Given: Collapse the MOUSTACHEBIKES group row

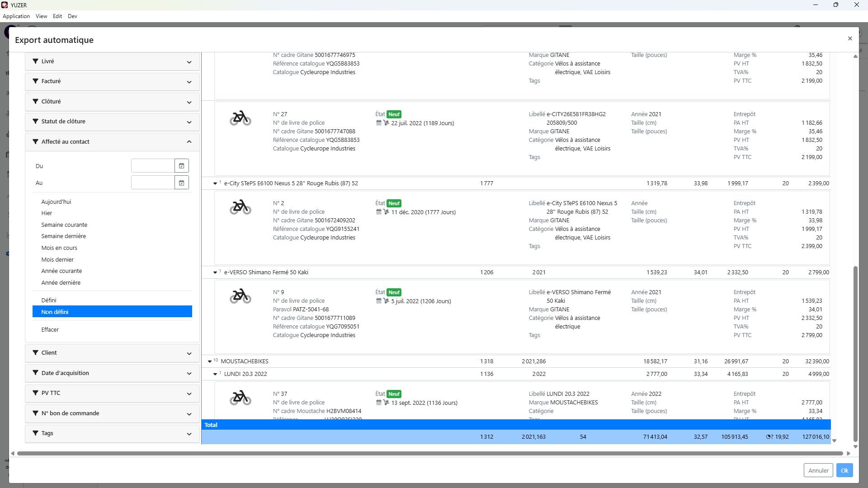Looking at the screenshot, I should [x=210, y=361].
